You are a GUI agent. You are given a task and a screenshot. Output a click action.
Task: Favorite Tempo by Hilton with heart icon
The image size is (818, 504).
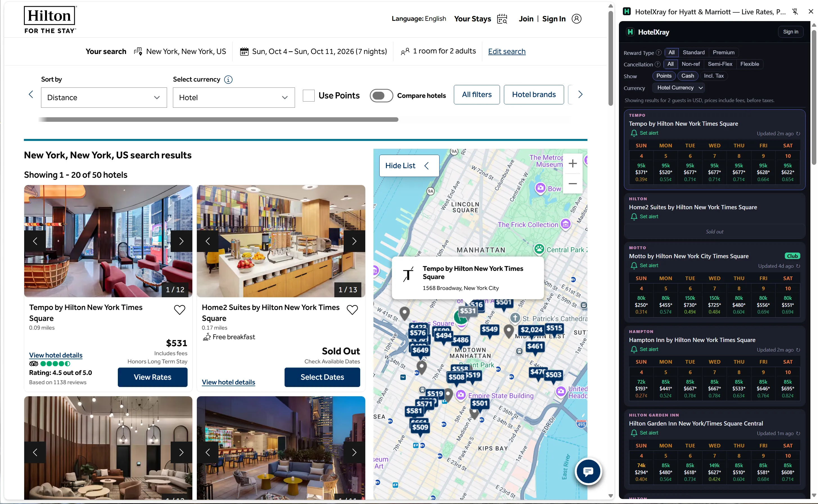pos(180,310)
